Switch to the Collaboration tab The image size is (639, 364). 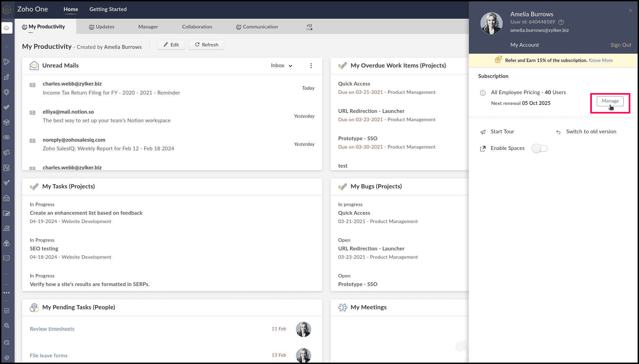197,27
